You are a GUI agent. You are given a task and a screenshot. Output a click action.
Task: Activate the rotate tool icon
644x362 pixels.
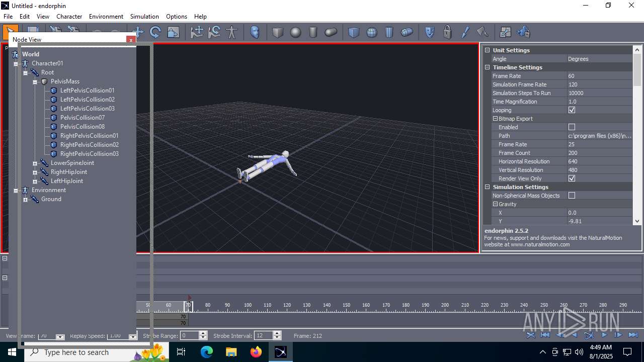click(x=155, y=32)
